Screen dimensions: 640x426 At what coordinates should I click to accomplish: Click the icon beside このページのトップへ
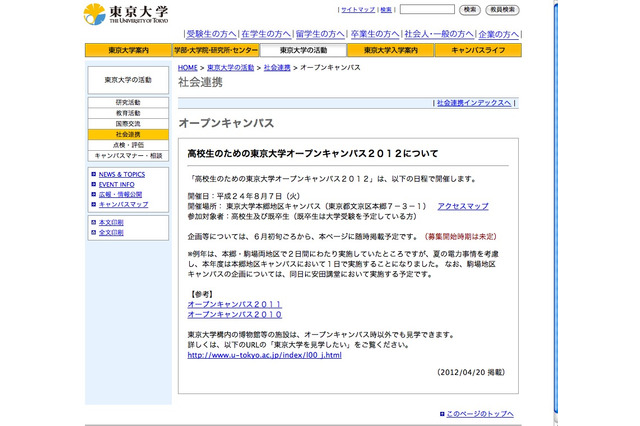point(442,414)
